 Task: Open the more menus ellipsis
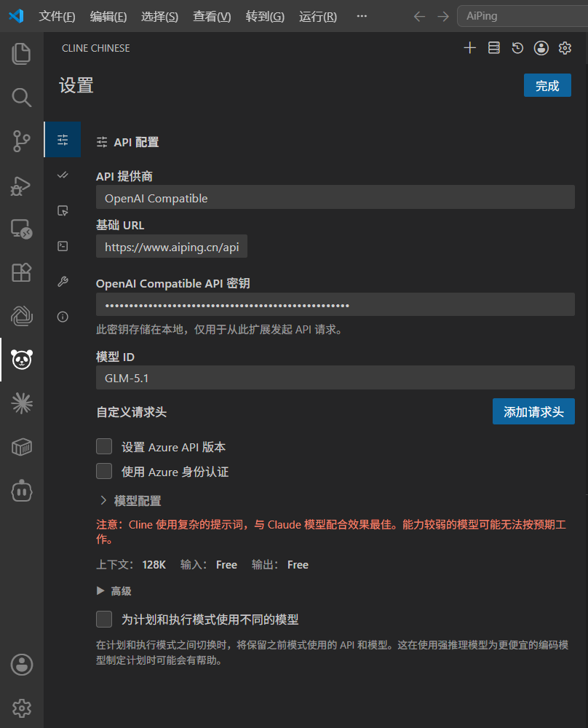(362, 16)
